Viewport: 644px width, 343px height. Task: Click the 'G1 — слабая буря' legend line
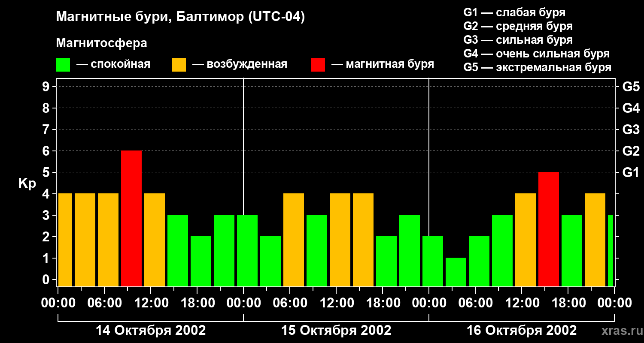point(514,12)
